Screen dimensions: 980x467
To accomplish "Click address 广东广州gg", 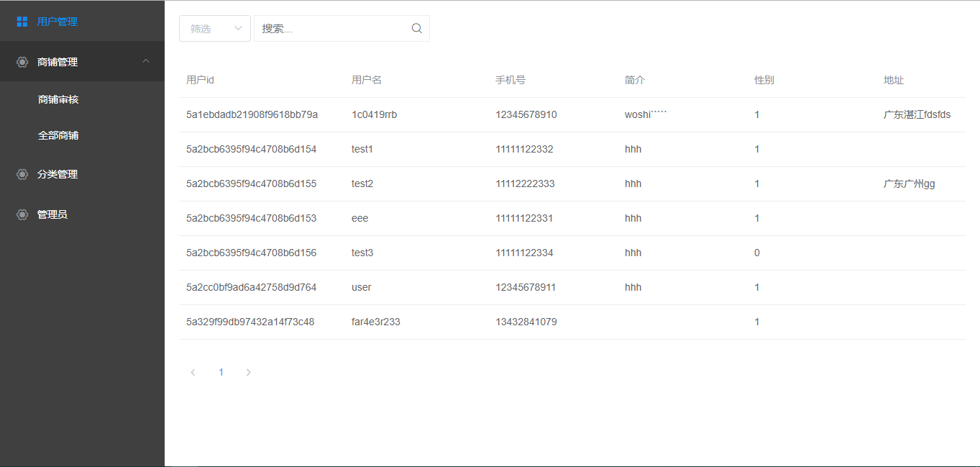I will coord(910,183).
